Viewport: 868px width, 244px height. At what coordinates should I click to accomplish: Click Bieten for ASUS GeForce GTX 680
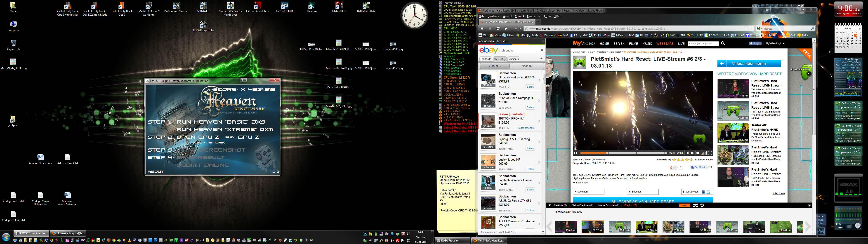click(x=530, y=210)
